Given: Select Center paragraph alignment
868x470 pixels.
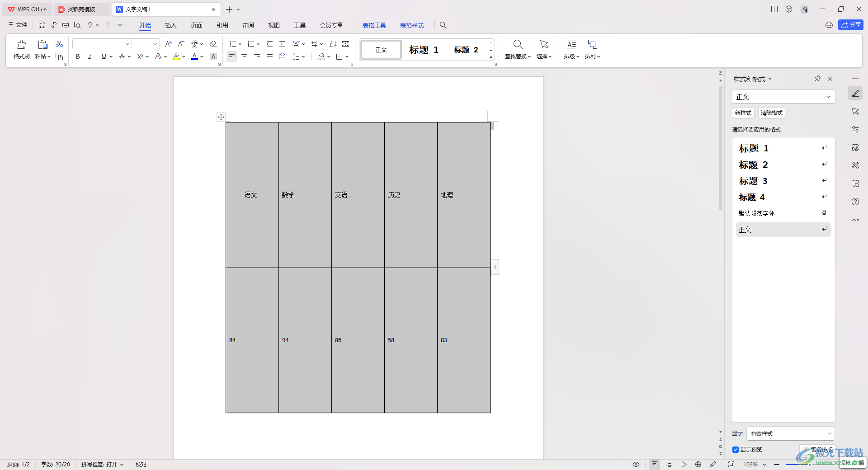Looking at the screenshot, I should 244,56.
